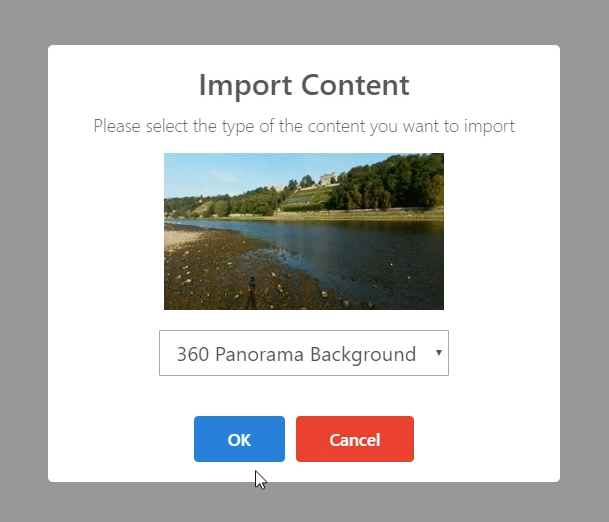The width and height of the screenshot is (609, 522).
Task: Click the word "Content" in the dialog title
Action: tap(355, 85)
